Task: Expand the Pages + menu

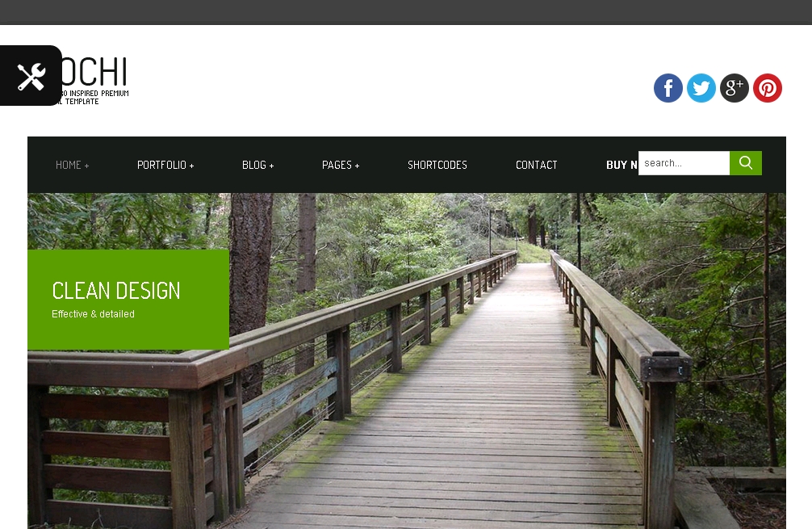Action: click(x=341, y=165)
